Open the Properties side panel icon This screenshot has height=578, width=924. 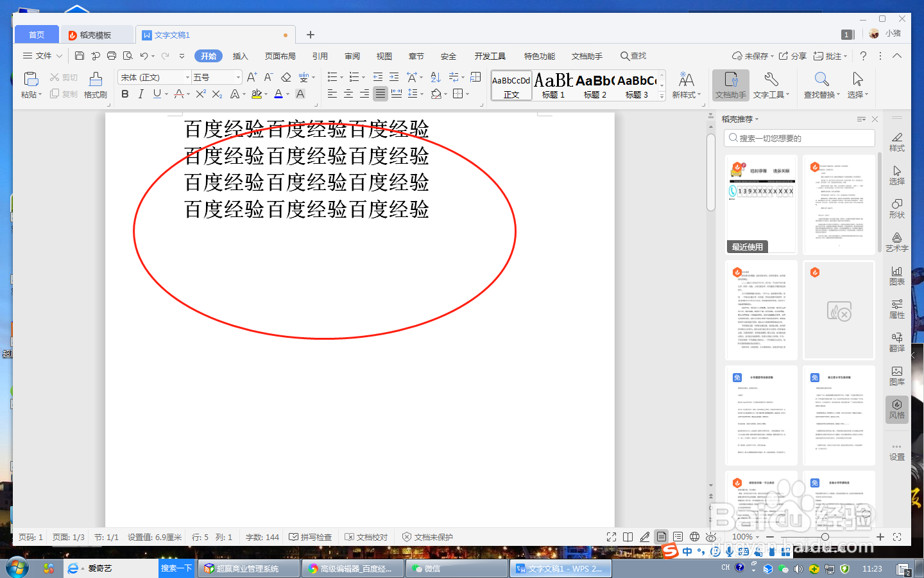[897, 308]
